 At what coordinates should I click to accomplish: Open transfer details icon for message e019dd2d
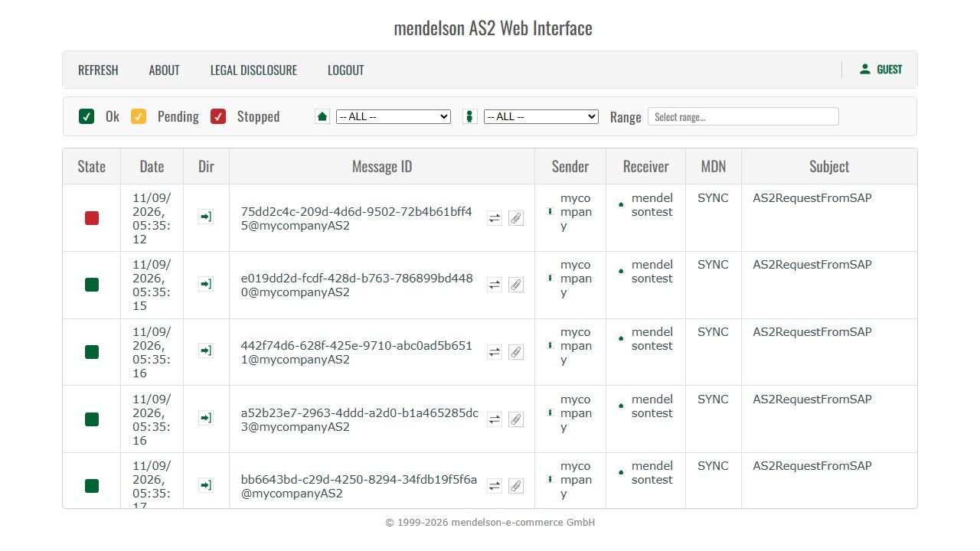tap(495, 285)
